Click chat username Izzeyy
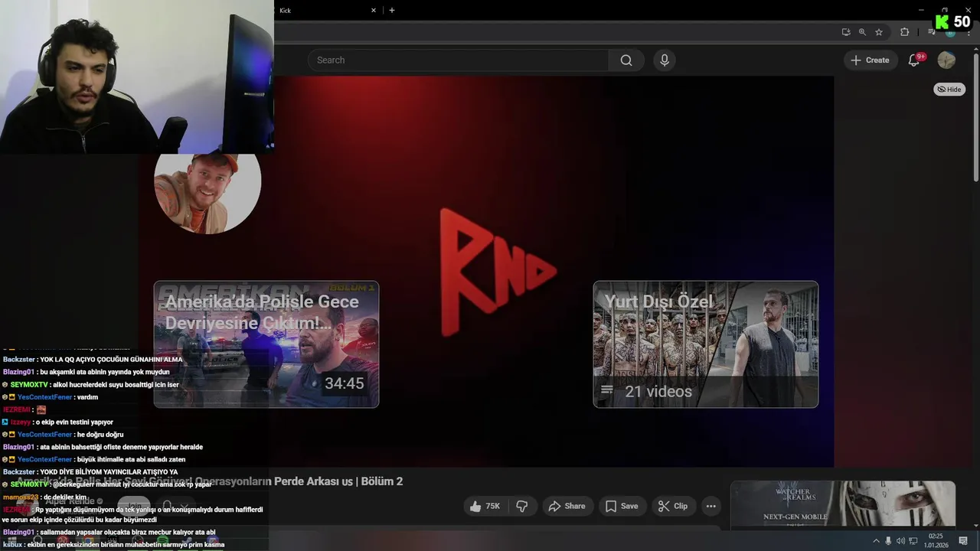The width and height of the screenshot is (980, 551). tap(21, 422)
